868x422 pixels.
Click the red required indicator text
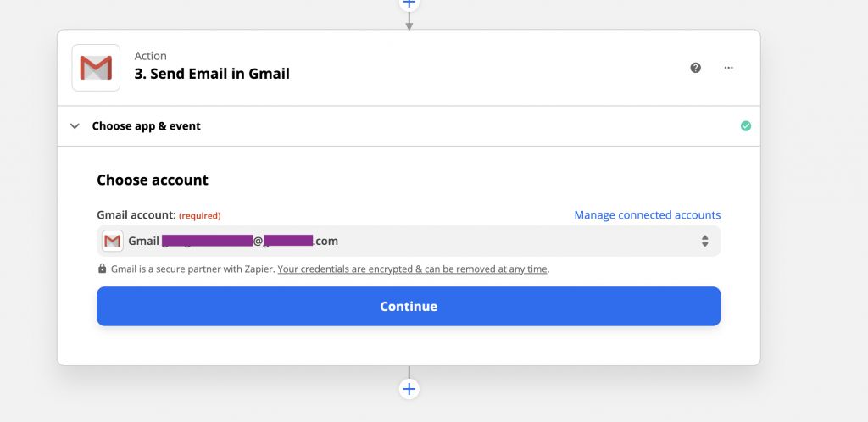[200, 216]
